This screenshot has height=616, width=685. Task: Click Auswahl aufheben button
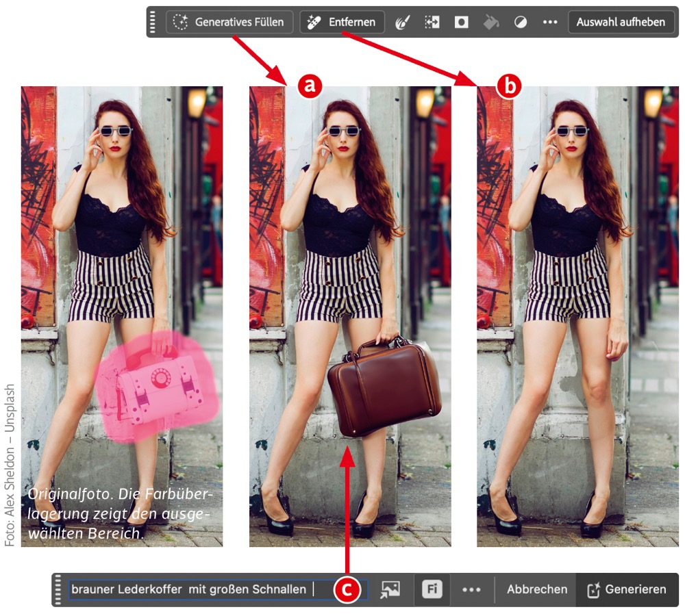click(x=621, y=22)
